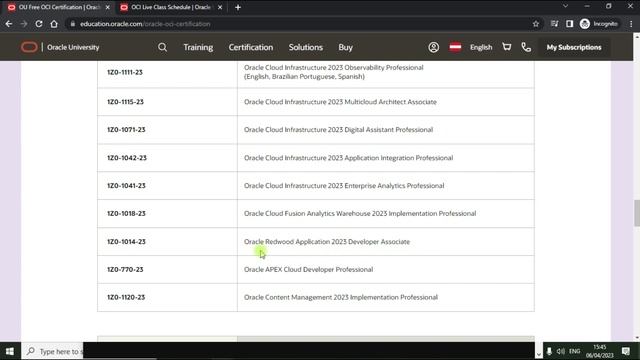Click My Subscriptions button
Screen dimensions: 640x360
click(573, 47)
